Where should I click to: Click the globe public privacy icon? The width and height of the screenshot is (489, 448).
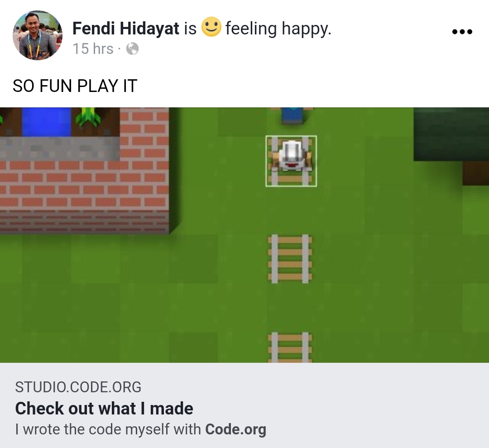point(132,49)
